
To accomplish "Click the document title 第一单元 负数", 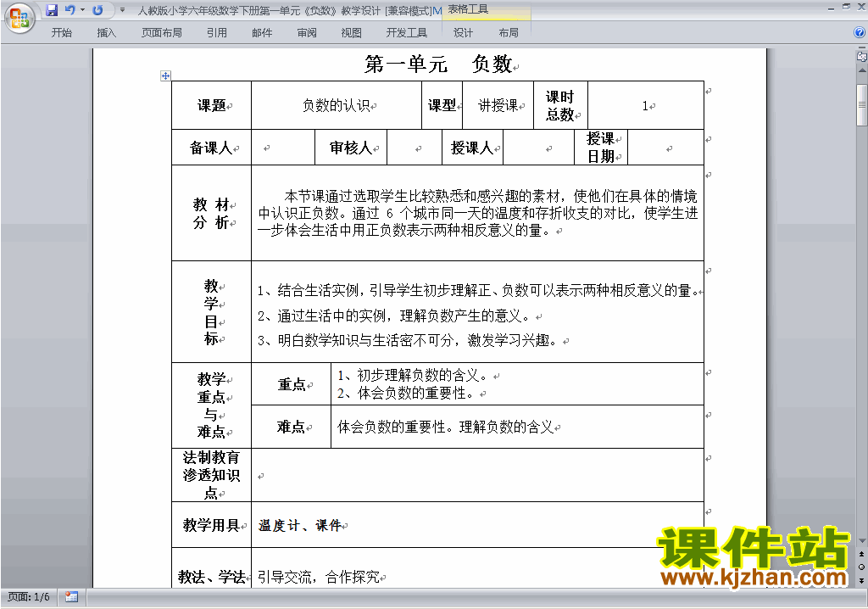I will point(440,64).
